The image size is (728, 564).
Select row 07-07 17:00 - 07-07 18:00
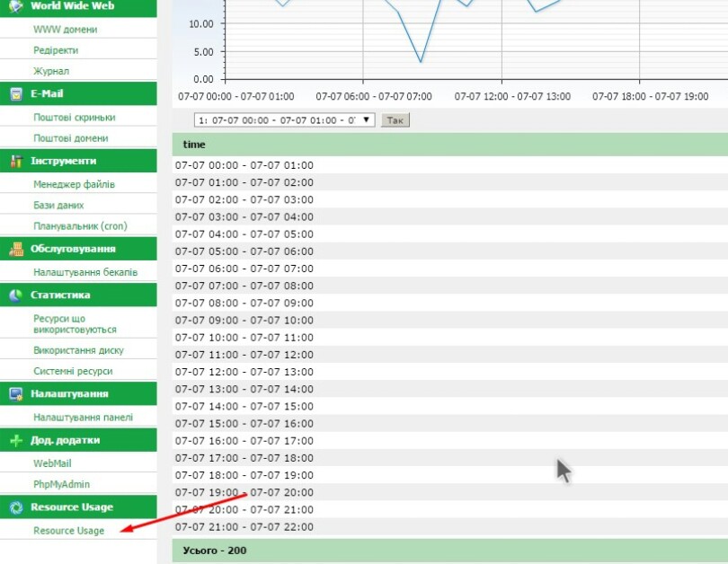450,458
